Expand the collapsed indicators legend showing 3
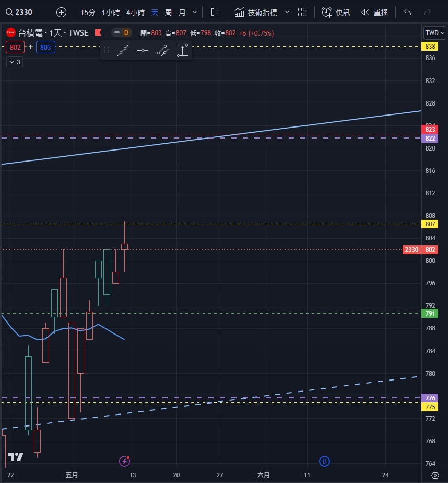This screenshot has height=483, width=448. pos(15,62)
